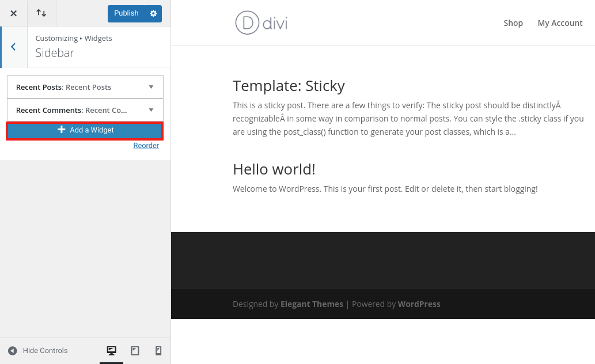Expand the Recent Posts widget arrow

pos(151,87)
